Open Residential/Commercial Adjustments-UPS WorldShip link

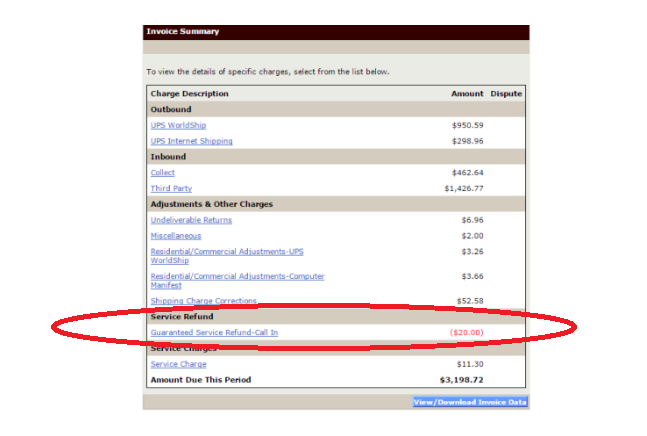[227, 256]
